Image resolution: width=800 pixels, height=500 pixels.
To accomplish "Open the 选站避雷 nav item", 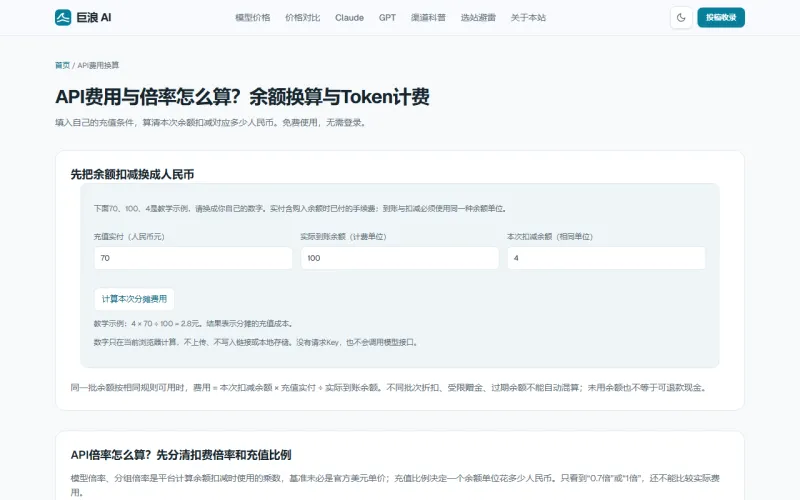I will (x=478, y=17).
